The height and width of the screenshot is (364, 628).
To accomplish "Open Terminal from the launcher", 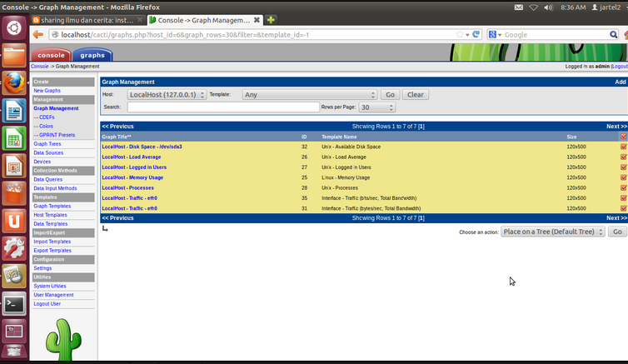I will [x=14, y=304].
